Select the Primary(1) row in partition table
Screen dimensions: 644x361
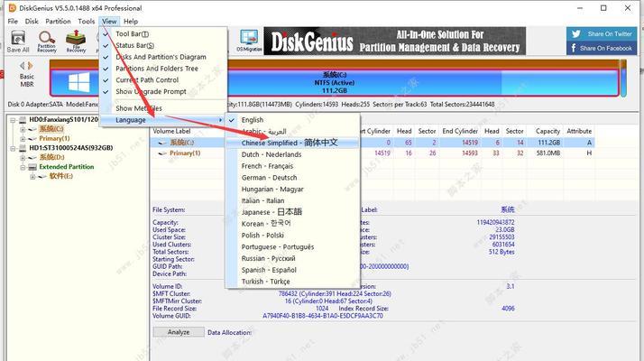tap(373, 153)
